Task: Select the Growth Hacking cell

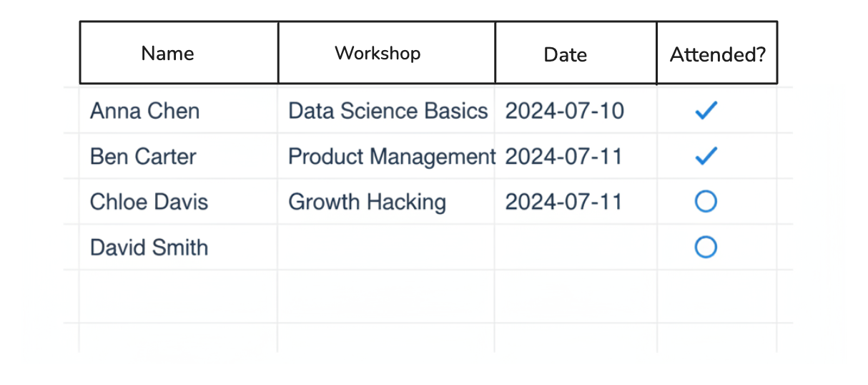Action: point(367,202)
